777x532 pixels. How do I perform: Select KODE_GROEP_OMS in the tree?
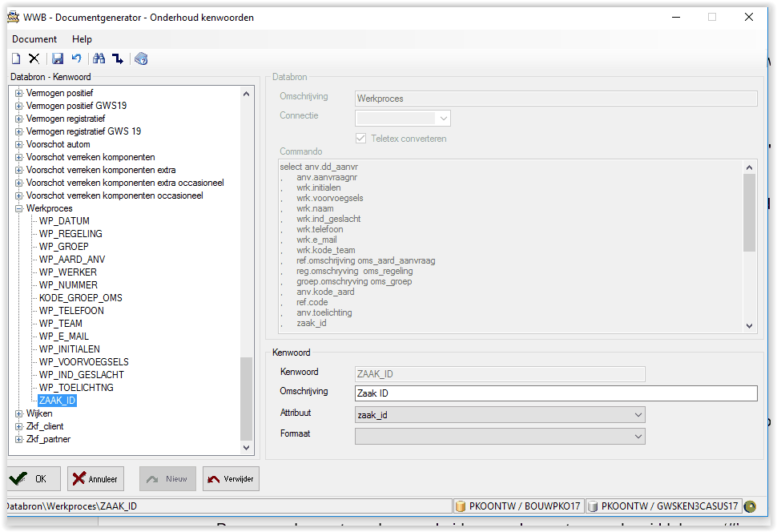(x=81, y=298)
